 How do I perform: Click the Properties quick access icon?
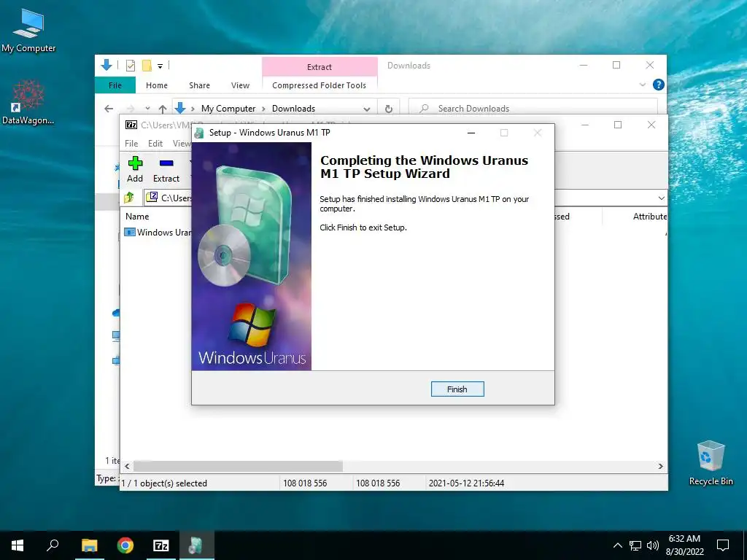click(130, 65)
